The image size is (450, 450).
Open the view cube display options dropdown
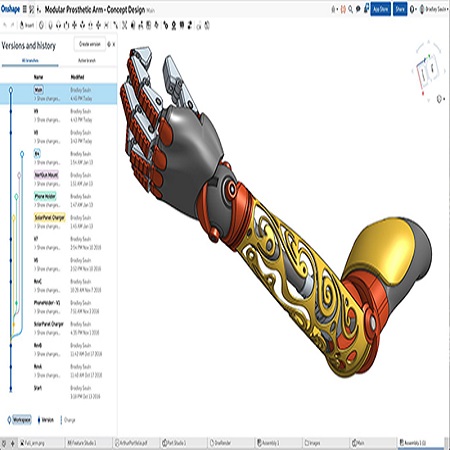point(440,99)
